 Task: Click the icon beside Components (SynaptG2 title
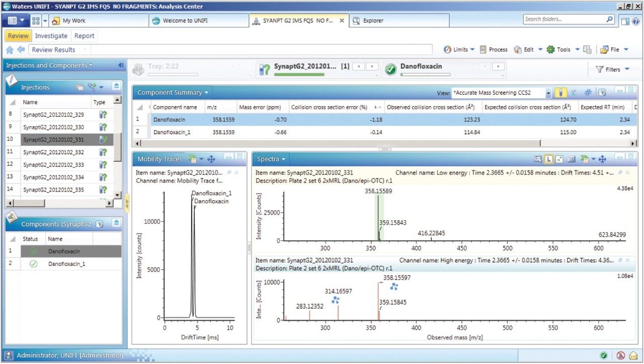(x=100, y=224)
